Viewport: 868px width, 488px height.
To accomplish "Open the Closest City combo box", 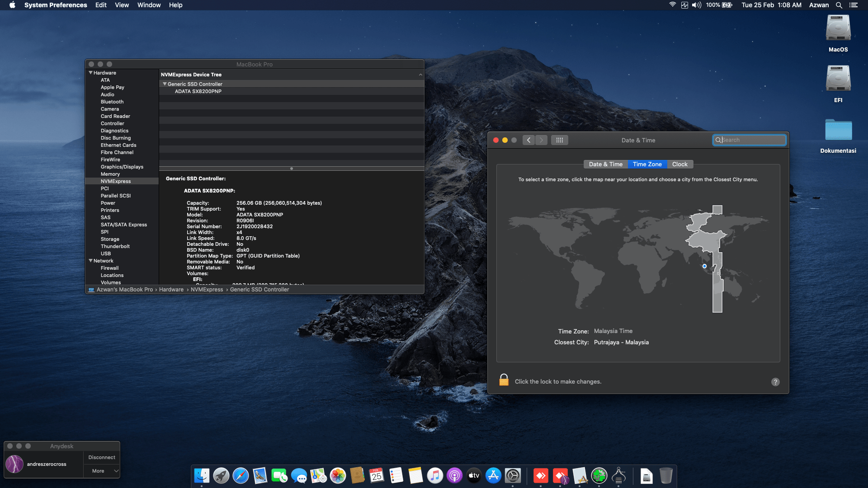I will point(621,343).
